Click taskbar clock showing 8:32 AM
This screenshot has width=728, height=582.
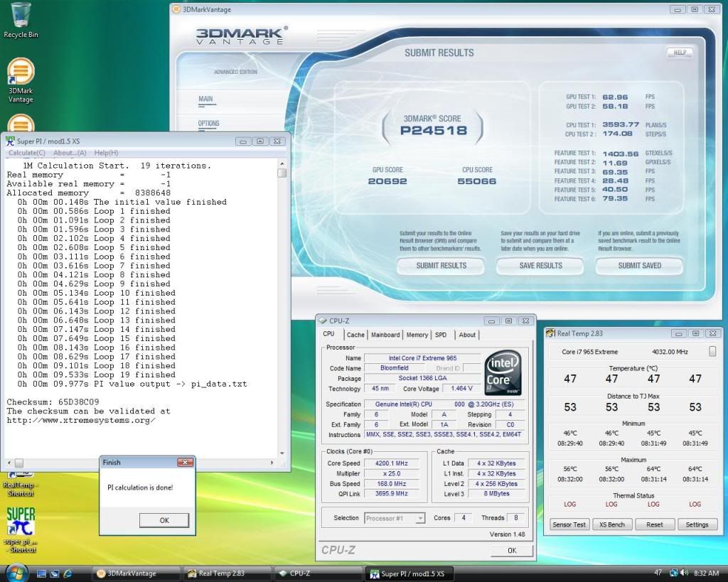click(706, 573)
